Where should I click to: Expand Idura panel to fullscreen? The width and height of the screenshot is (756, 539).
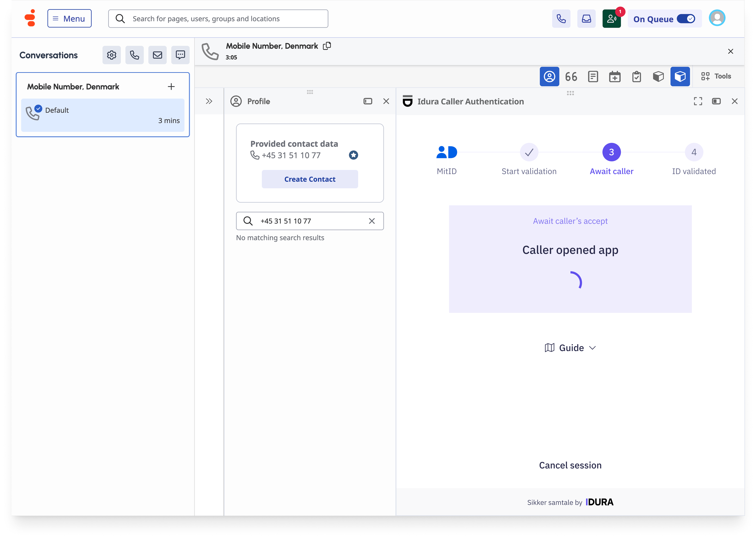click(x=698, y=101)
